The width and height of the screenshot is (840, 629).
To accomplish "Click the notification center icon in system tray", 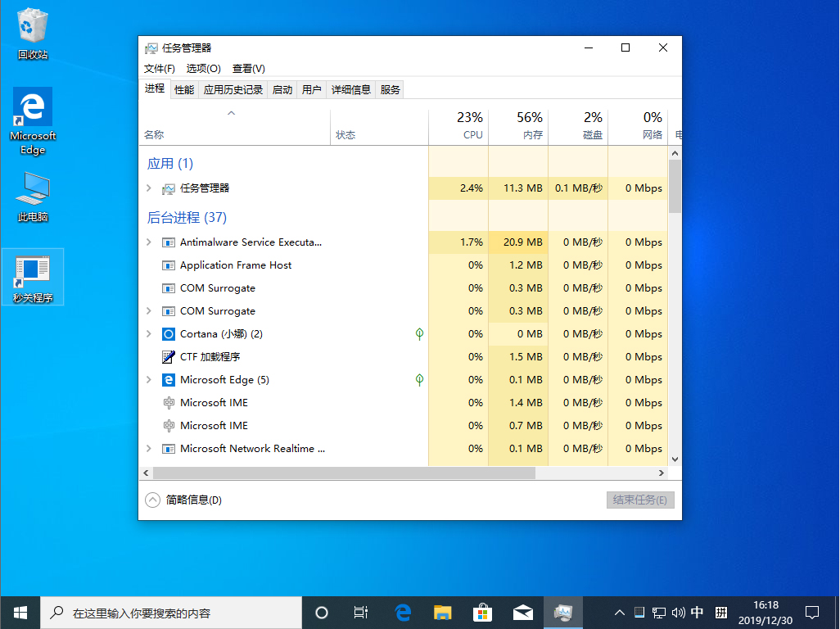I will click(x=811, y=612).
